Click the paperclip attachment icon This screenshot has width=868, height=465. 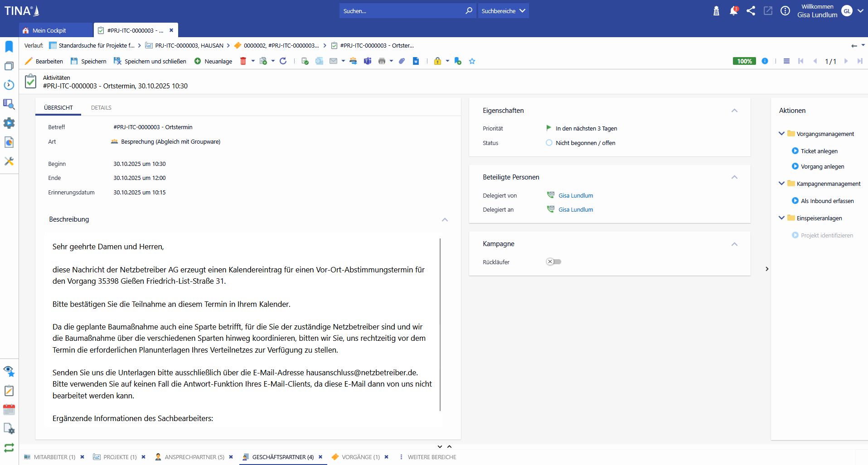pyautogui.click(x=402, y=61)
